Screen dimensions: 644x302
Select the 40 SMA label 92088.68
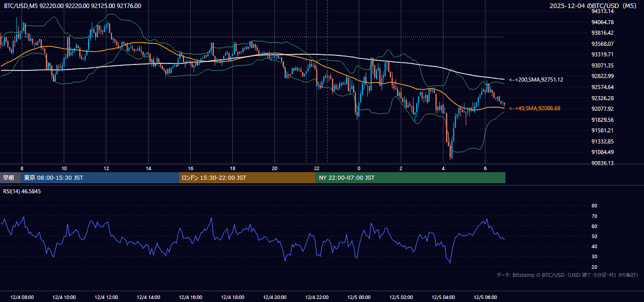(x=535, y=108)
